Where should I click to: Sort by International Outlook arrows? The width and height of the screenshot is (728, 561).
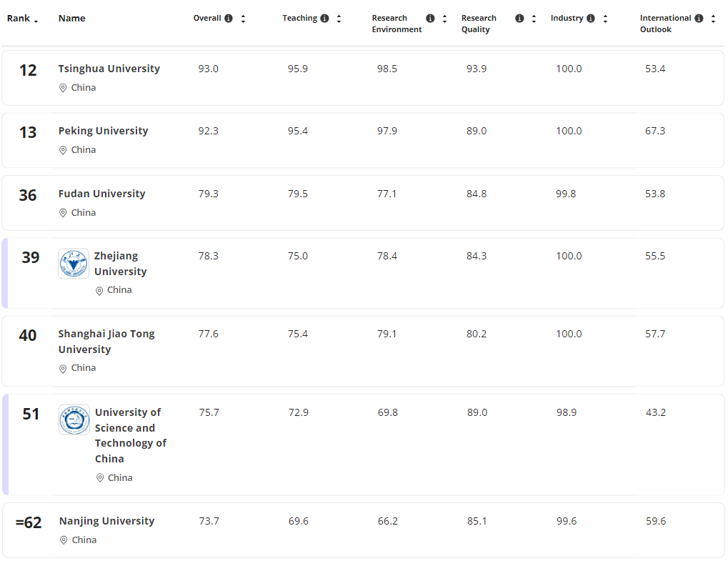pos(713,19)
